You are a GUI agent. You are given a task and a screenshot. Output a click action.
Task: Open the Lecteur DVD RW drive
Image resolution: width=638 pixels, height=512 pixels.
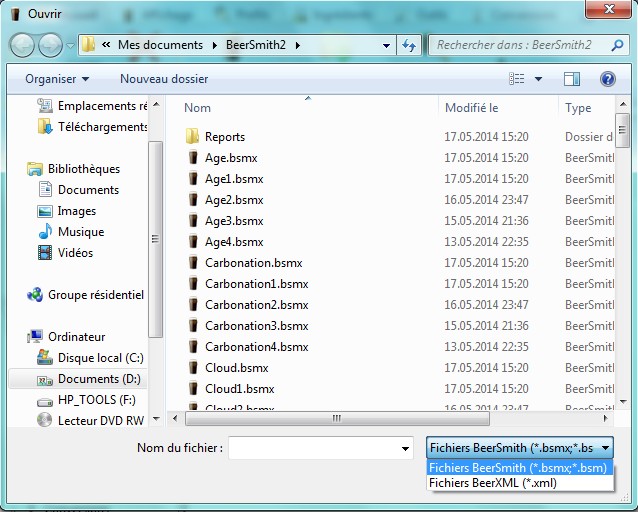pyautogui.click(x=44, y=420)
